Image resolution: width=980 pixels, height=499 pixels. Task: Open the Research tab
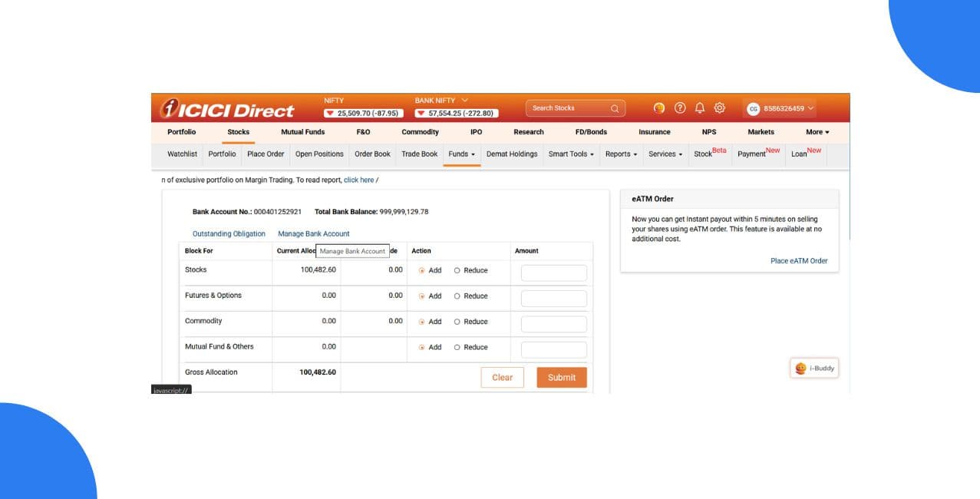coord(529,132)
